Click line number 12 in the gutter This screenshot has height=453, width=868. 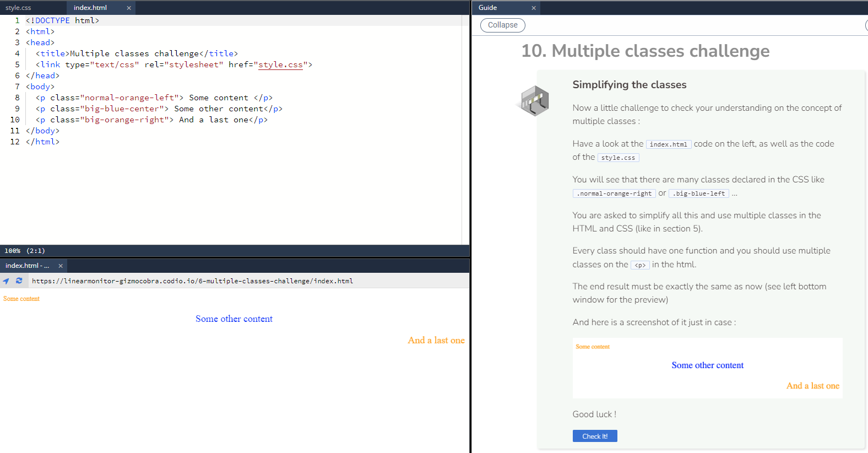point(15,142)
